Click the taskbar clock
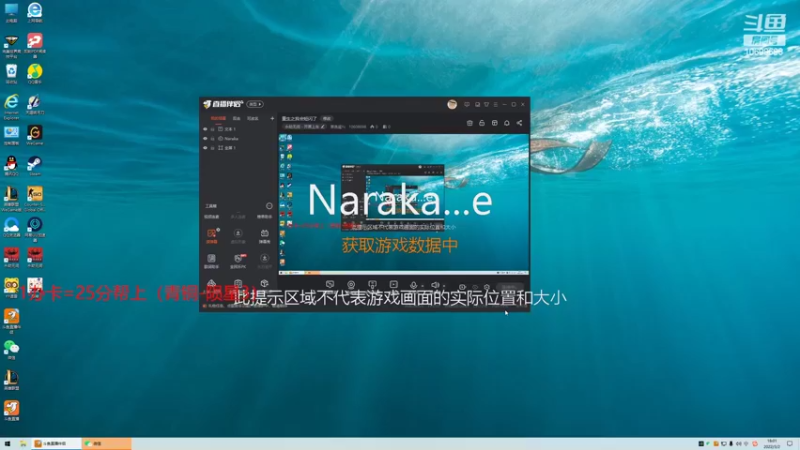 pos(771,444)
